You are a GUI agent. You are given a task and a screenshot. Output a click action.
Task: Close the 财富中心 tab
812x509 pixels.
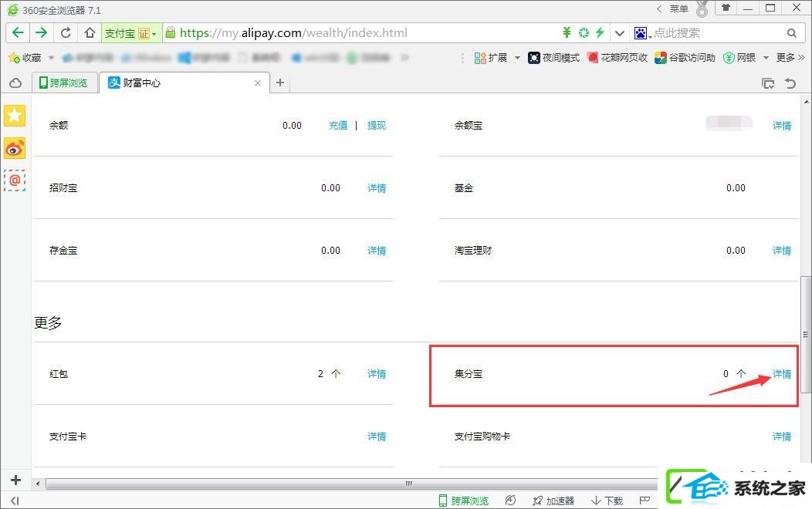tap(257, 83)
